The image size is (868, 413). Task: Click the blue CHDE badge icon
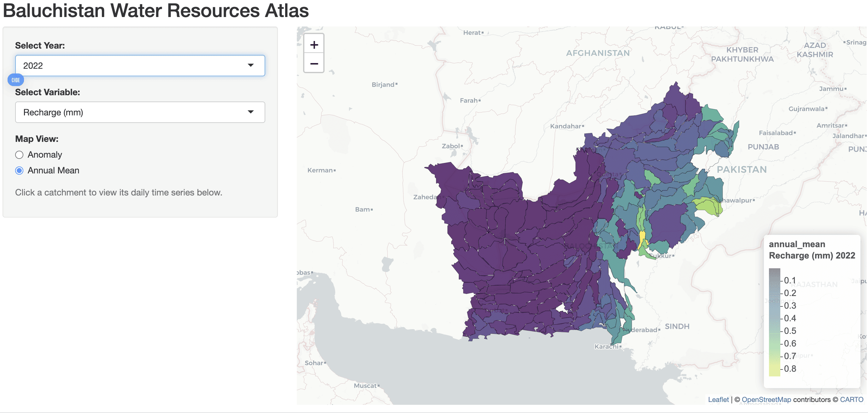(x=15, y=80)
